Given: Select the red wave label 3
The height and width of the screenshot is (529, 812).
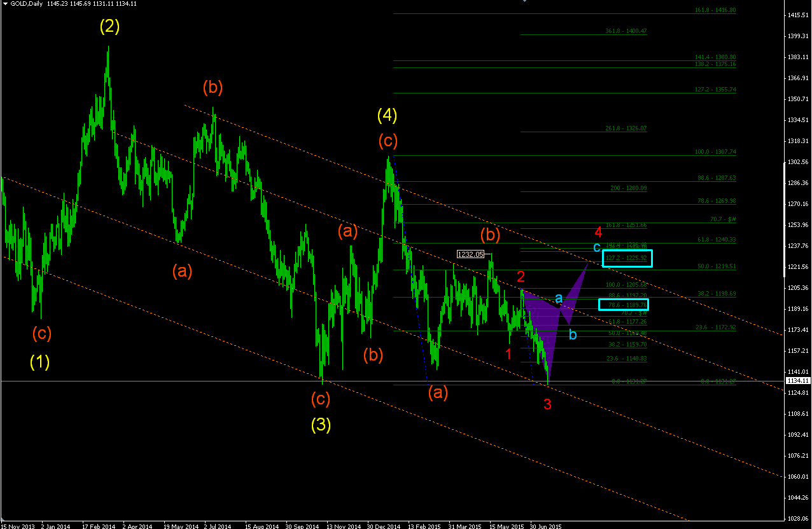Looking at the screenshot, I should pos(547,404).
